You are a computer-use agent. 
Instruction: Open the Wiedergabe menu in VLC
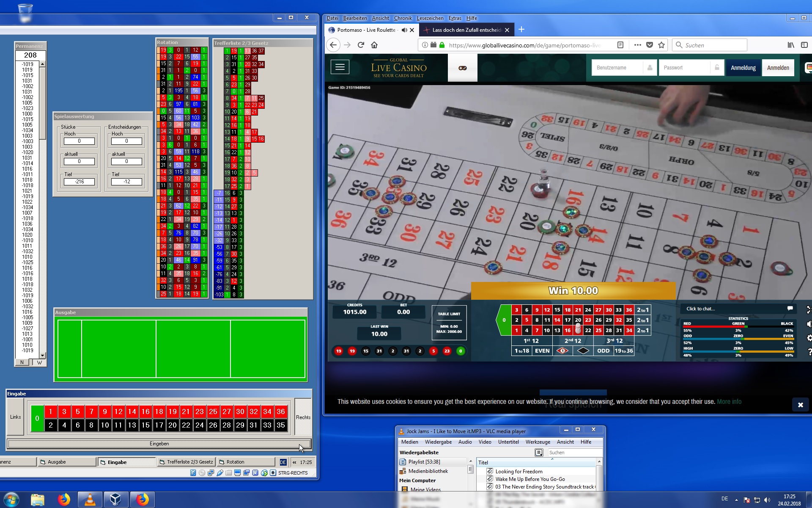438,442
